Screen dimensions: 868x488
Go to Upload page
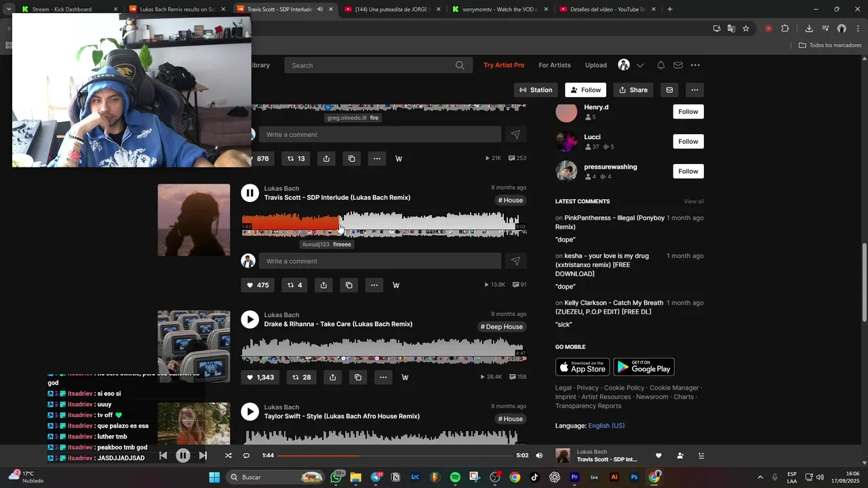pos(596,65)
